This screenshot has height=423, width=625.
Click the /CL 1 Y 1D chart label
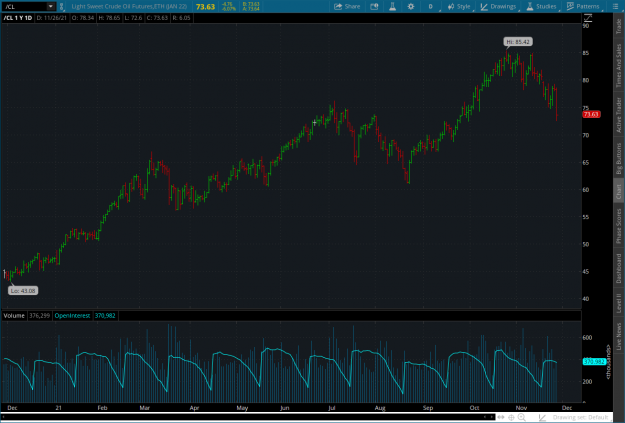point(18,18)
